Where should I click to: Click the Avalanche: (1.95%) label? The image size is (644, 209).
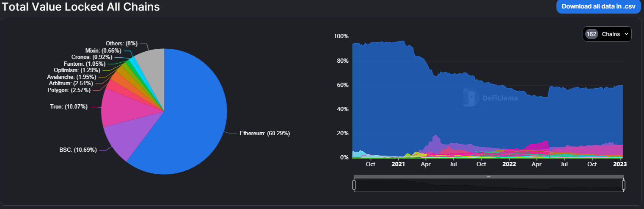pyautogui.click(x=72, y=77)
